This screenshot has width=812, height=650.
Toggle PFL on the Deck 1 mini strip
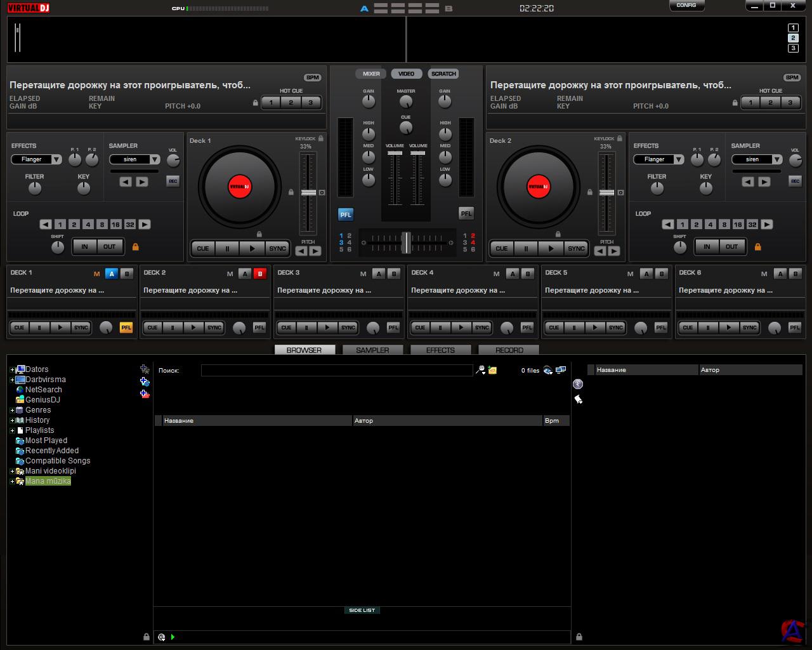[x=126, y=328]
